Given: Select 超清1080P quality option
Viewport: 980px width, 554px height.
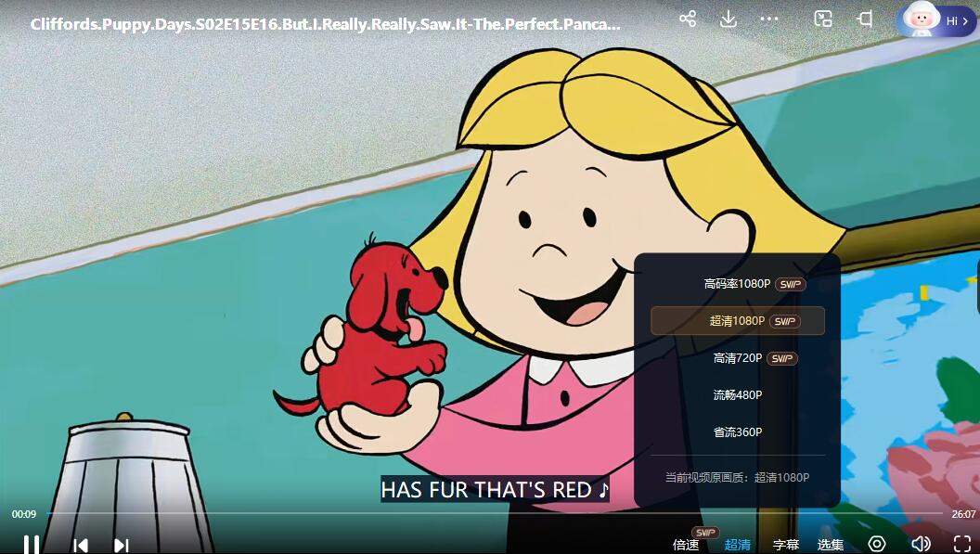Looking at the screenshot, I should [x=738, y=321].
